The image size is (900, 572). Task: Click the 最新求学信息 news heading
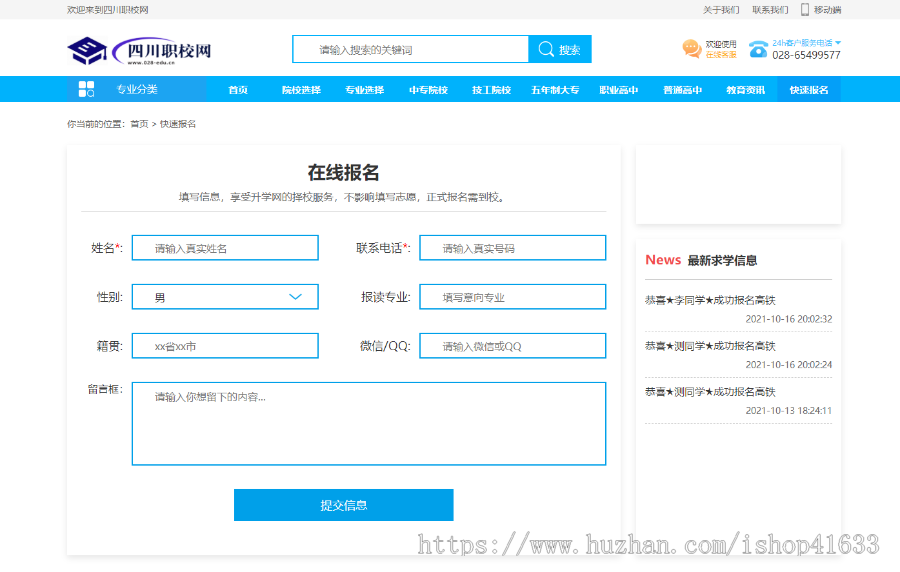pos(722,260)
